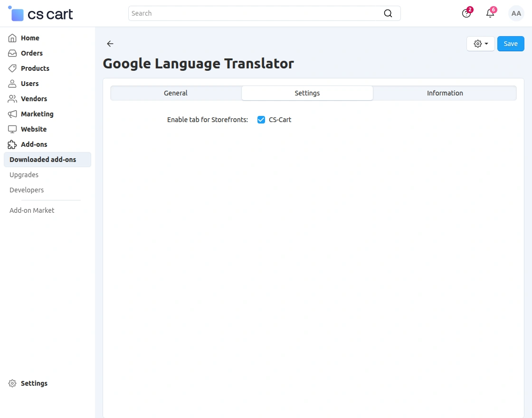Click the Home house icon
The image size is (532, 418).
(12, 38)
